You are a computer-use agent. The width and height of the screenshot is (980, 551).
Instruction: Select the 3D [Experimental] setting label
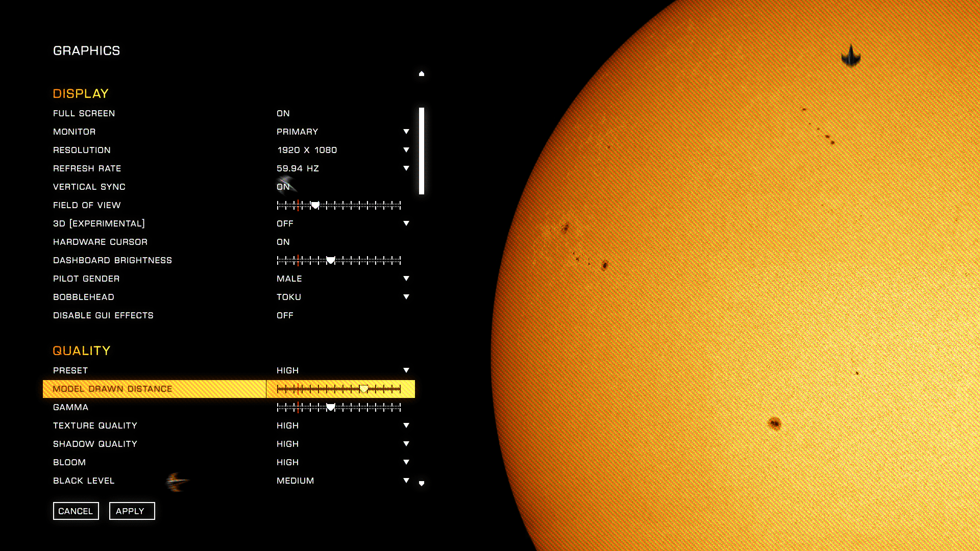[x=99, y=223]
